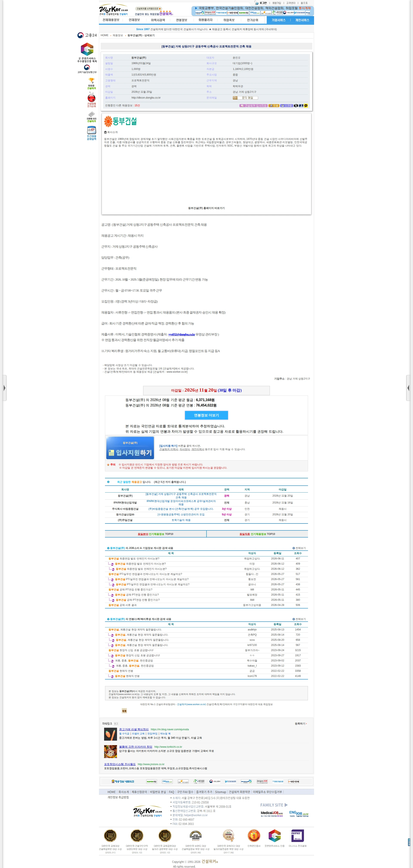Image resolution: width=413 pixels, height=868 pixels.
Task: Open the trophy 어바웃 건설워커 icon
Action: coord(92,83)
